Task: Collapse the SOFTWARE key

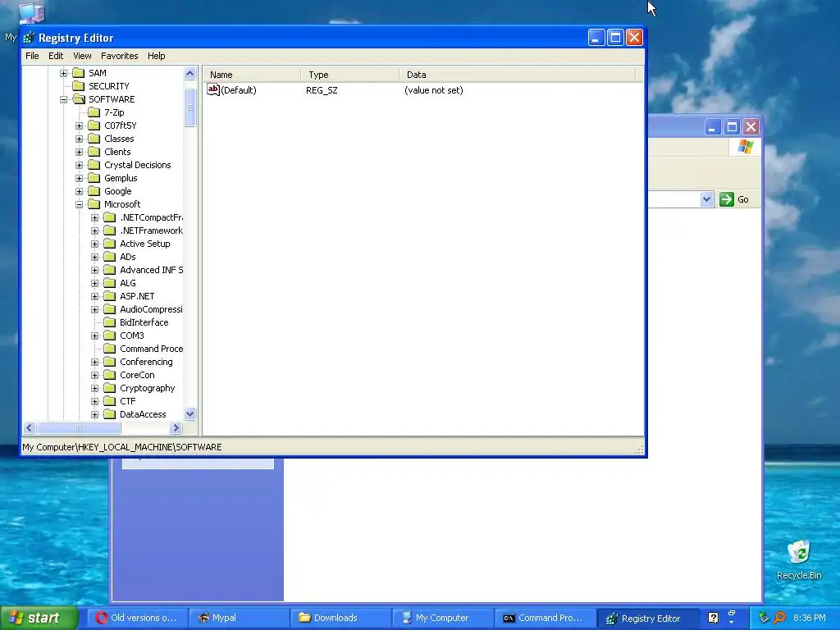Action: click(64, 99)
